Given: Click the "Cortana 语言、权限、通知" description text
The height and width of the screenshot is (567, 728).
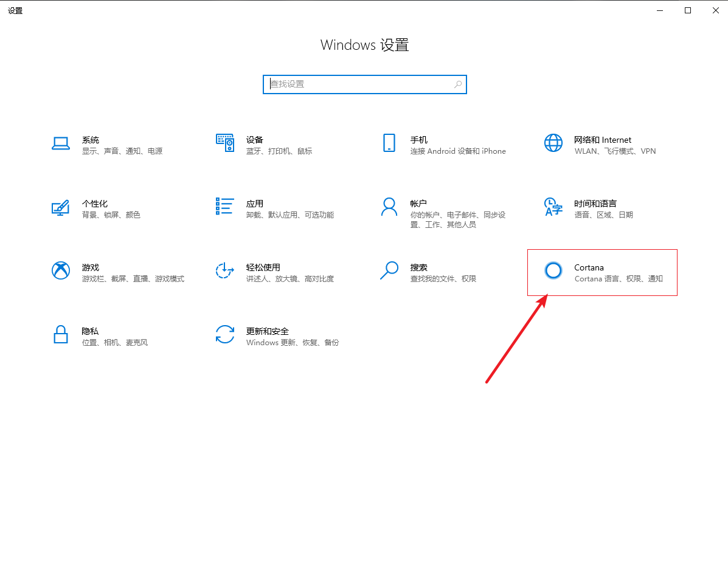Looking at the screenshot, I should click(619, 279).
